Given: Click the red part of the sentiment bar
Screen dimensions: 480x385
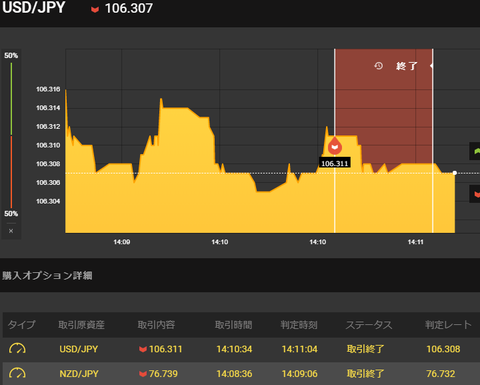Looking at the screenshot, I should pos(11,172).
